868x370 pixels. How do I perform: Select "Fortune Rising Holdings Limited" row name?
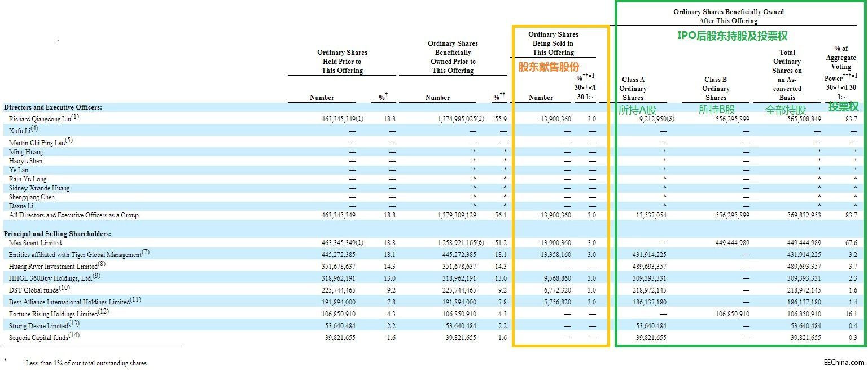53,314
